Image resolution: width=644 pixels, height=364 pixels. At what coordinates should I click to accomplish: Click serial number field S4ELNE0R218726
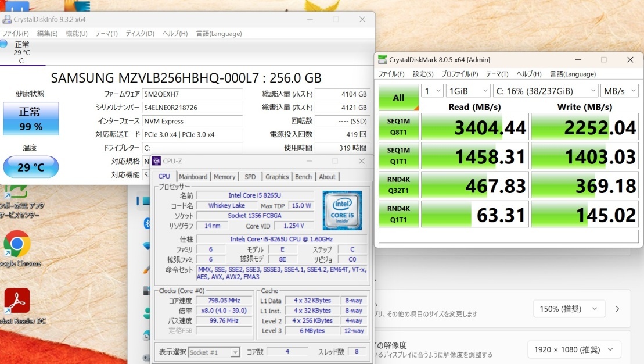click(x=192, y=108)
